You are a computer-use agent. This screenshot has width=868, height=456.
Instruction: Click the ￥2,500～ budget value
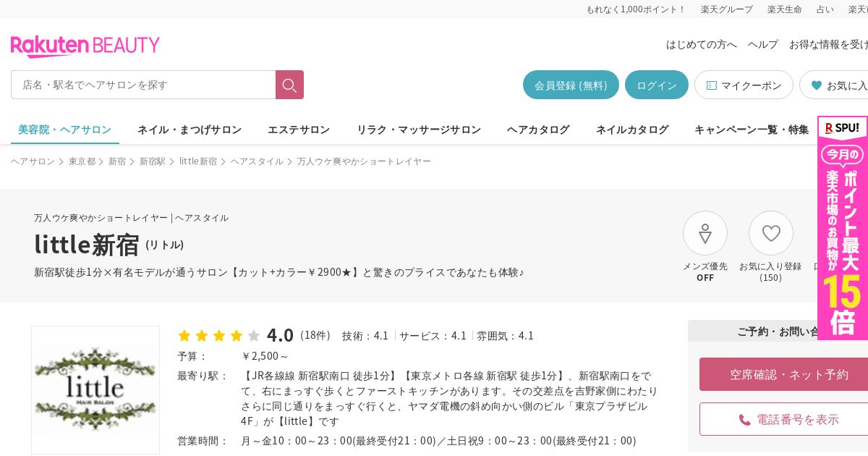click(x=265, y=356)
